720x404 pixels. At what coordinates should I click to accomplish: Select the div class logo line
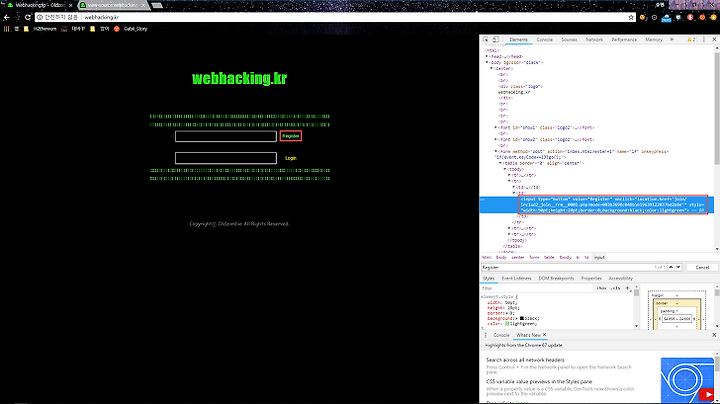pyautogui.click(x=521, y=86)
